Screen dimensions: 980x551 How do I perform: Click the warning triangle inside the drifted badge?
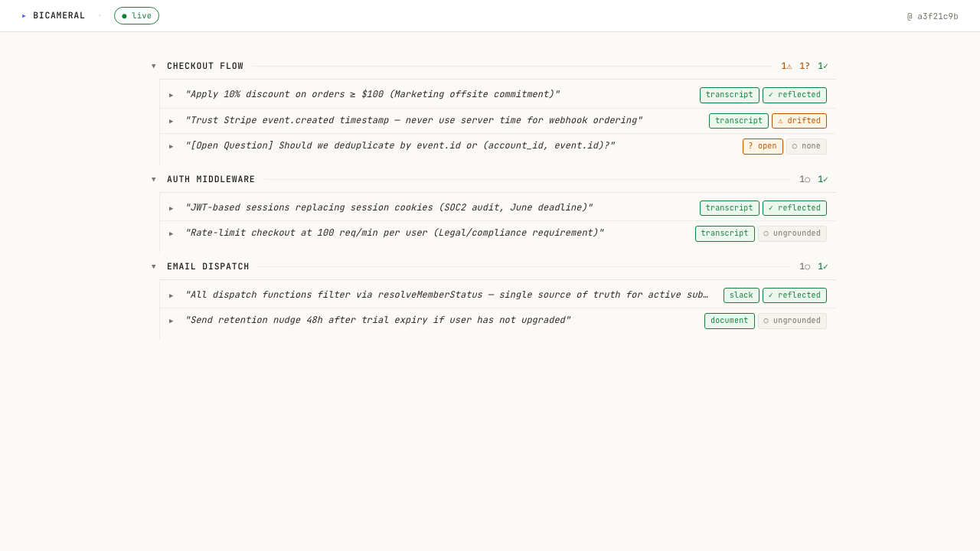click(780, 121)
